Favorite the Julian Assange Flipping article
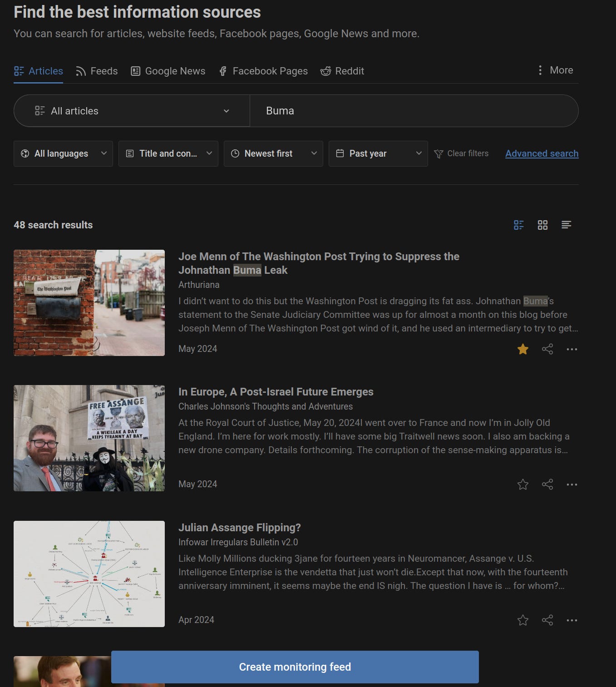 tap(522, 620)
